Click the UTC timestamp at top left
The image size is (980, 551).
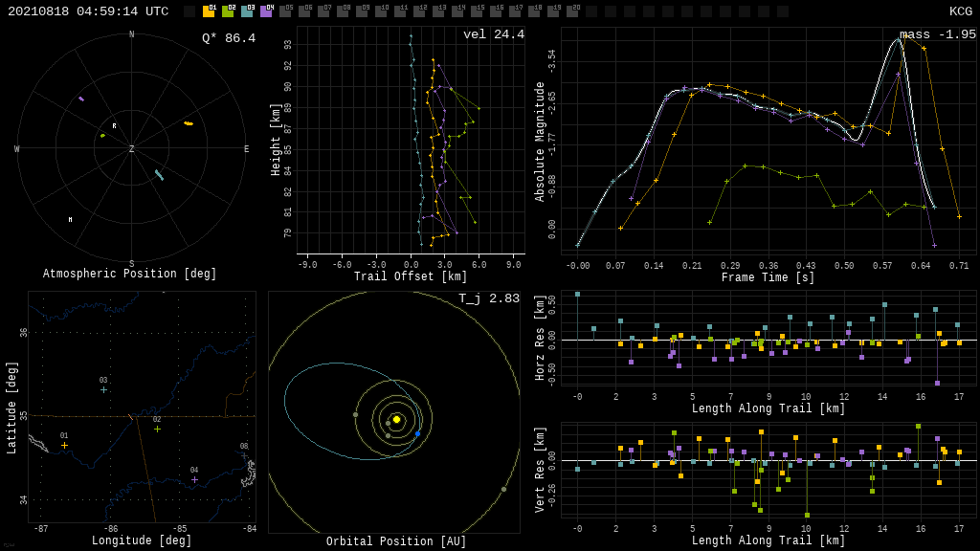tap(88, 11)
